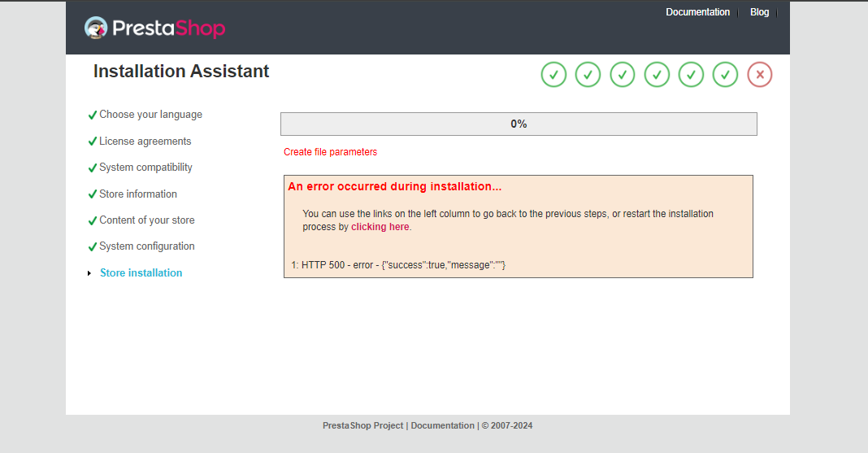Image resolution: width=868 pixels, height=453 pixels.
Task: Click the 'Create file parameters' status text
Action: tap(331, 152)
